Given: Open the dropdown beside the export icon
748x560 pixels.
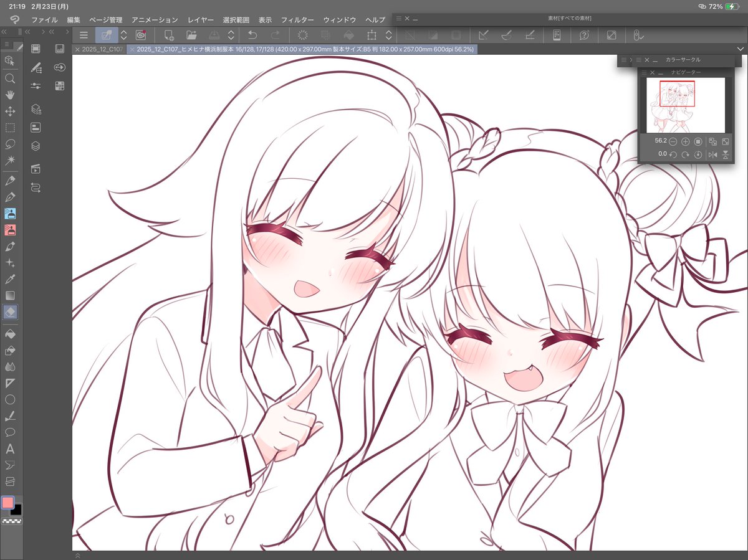Looking at the screenshot, I should coord(230,36).
